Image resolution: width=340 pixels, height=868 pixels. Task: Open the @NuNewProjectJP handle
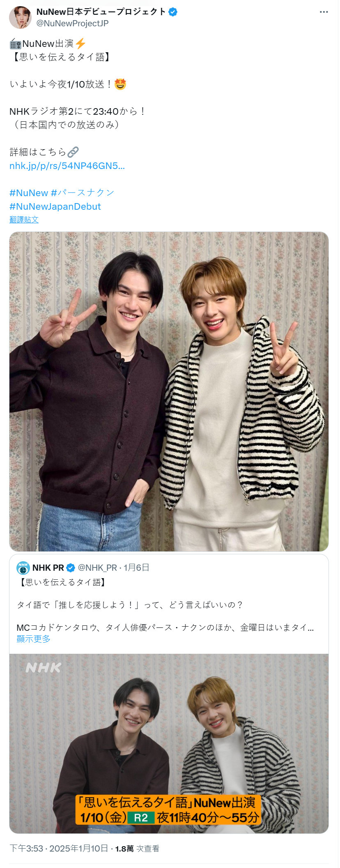(73, 23)
